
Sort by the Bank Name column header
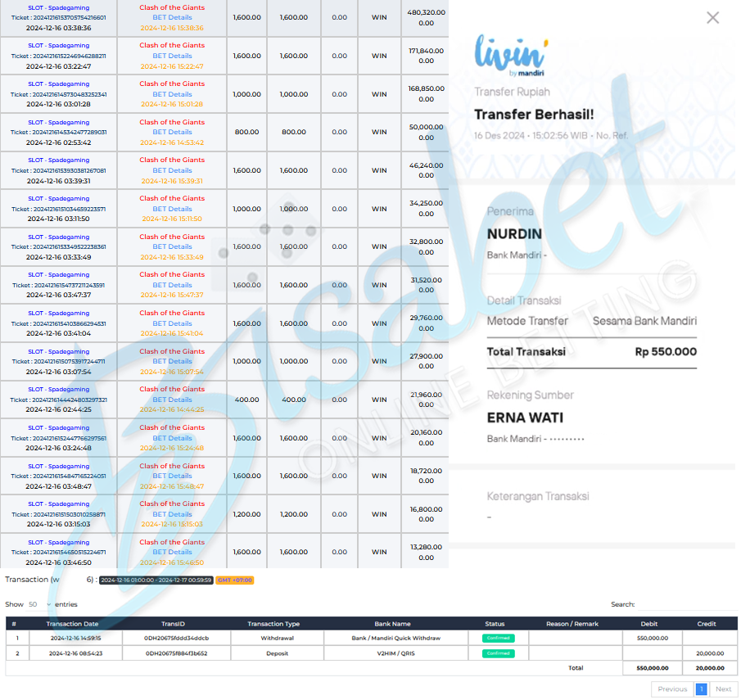[x=392, y=624]
